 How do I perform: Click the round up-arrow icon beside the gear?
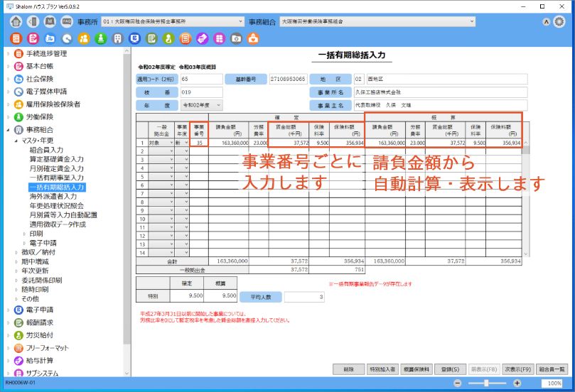[547, 22]
